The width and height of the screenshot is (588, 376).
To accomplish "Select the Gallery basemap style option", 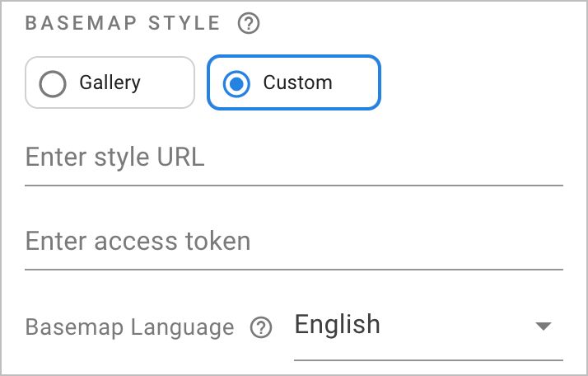I will 110,82.
